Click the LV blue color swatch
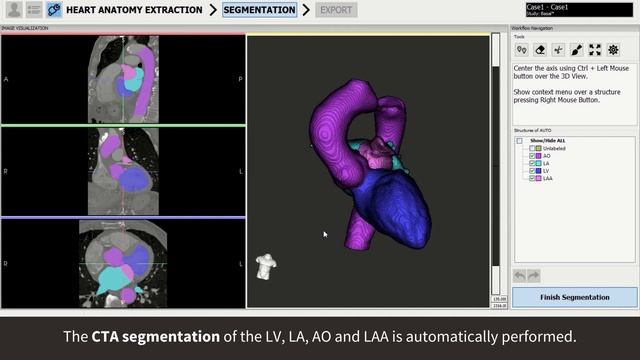 (x=538, y=171)
